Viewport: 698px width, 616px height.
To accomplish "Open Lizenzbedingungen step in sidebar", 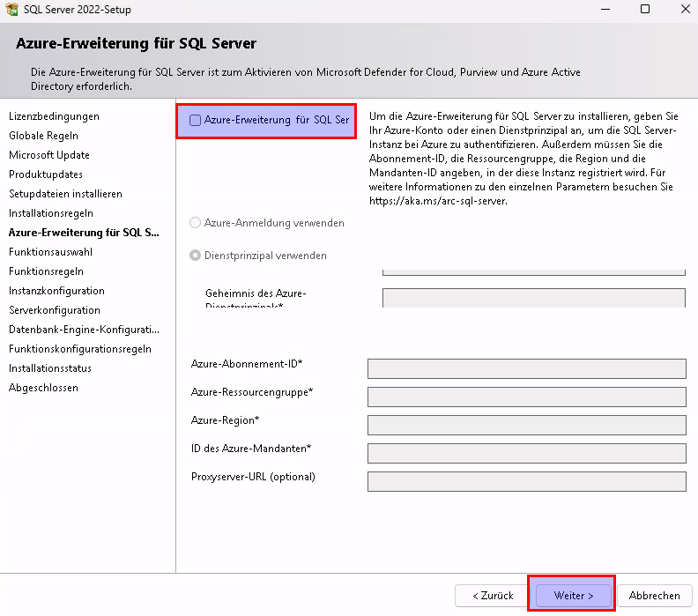I will point(54,116).
